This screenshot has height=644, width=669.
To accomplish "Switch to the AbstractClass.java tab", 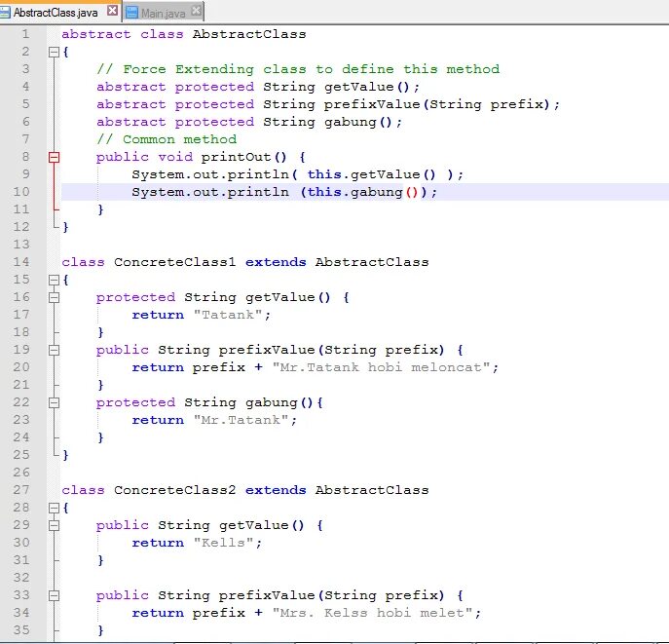I will pyautogui.click(x=56, y=13).
